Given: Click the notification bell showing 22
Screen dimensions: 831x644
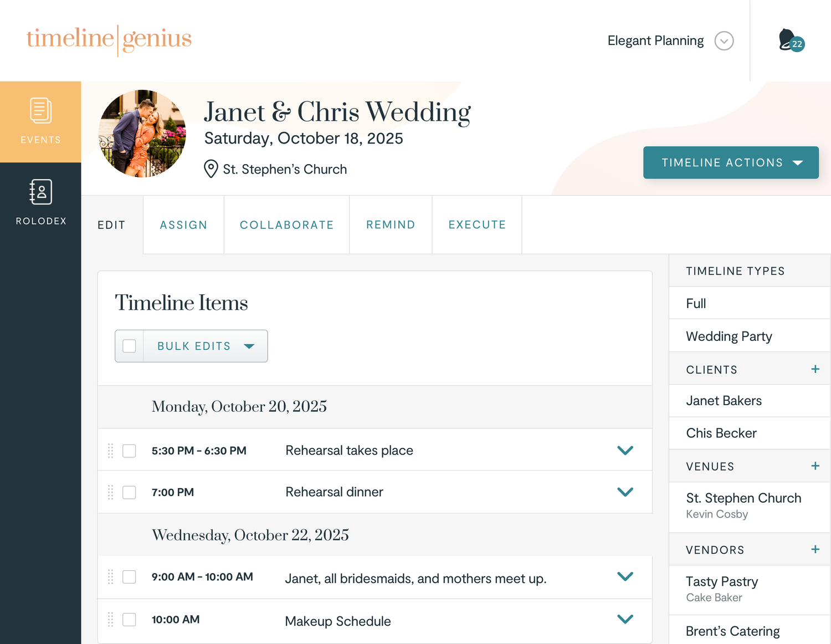Looking at the screenshot, I should coord(789,40).
